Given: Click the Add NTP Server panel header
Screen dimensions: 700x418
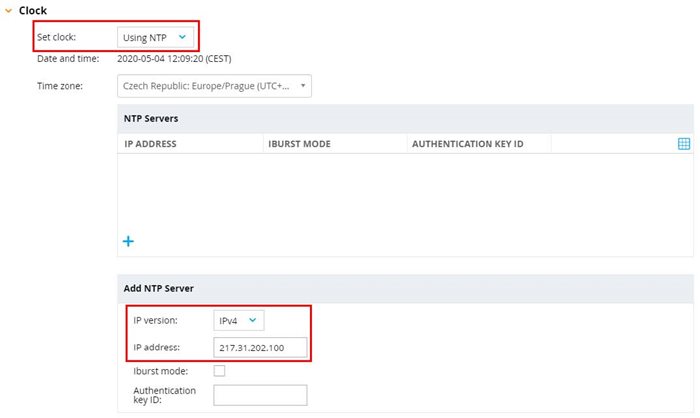Looking at the screenshot, I should coord(405,288).
